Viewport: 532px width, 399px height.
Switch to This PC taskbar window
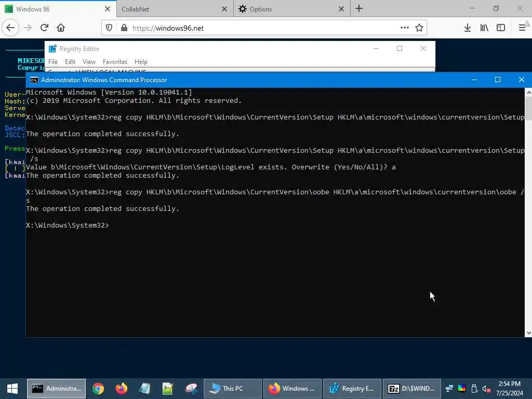coord(232,389)
